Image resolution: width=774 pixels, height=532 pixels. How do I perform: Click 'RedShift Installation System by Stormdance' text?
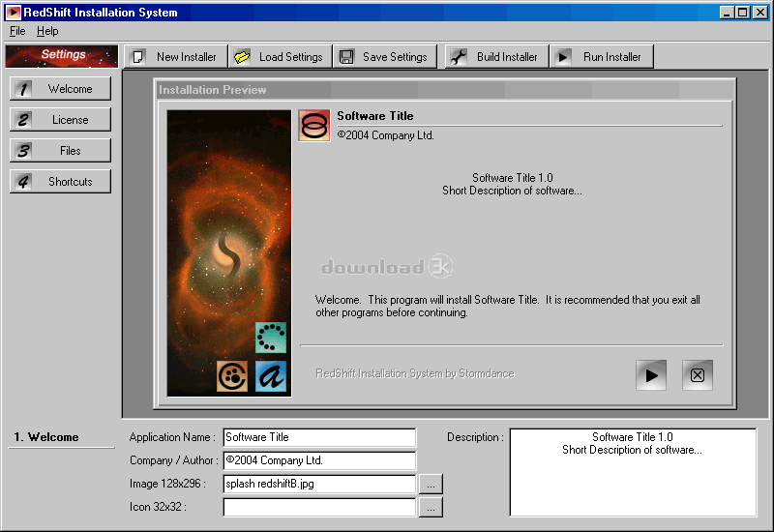pyautogui.click(x=415, y=373)
